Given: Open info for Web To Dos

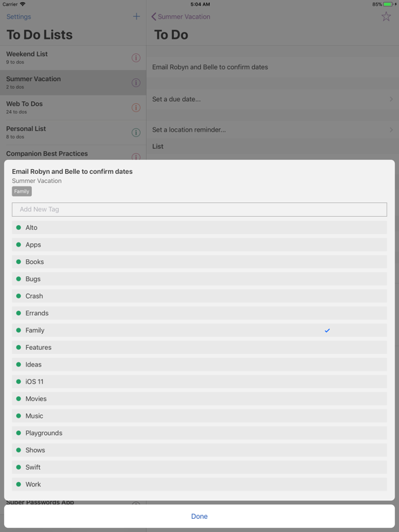Looking at the screenshot, I should point(136,107).
